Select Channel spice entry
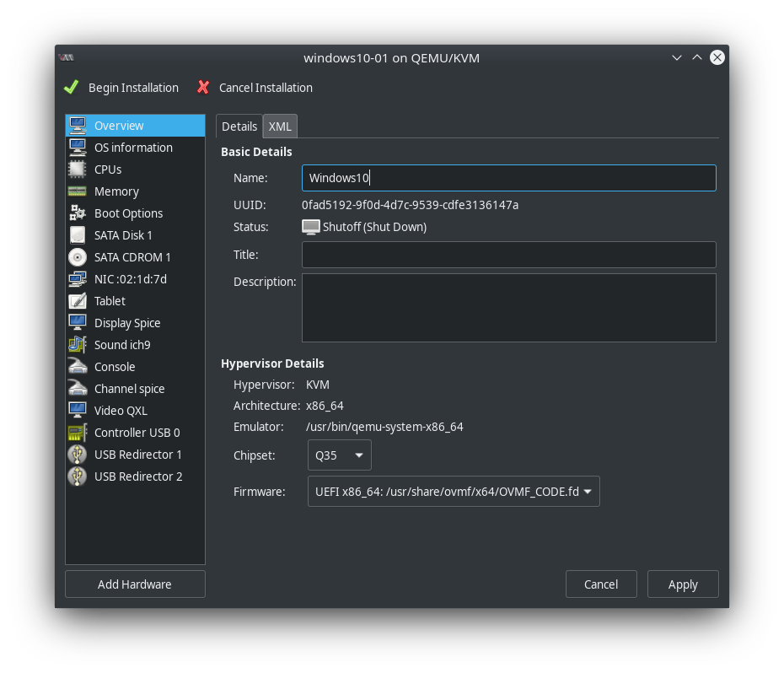The image size is (784, 673). click(x=135, y=389)
